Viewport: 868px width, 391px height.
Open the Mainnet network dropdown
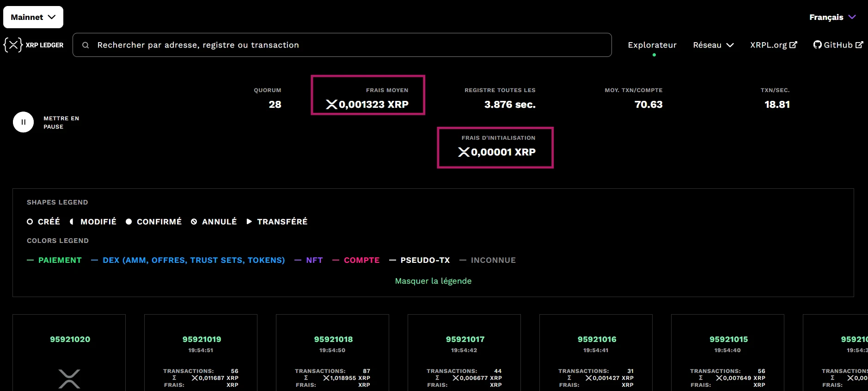pyautogui.click(x=33, y=17)
